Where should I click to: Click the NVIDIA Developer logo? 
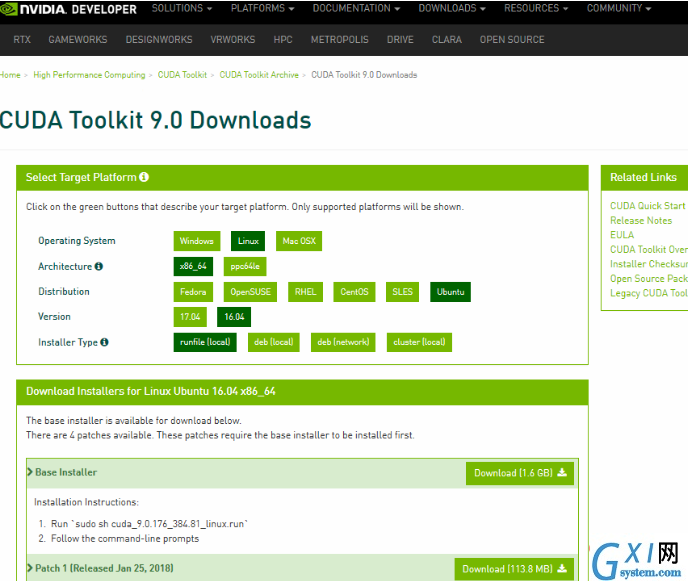(69, 9)
